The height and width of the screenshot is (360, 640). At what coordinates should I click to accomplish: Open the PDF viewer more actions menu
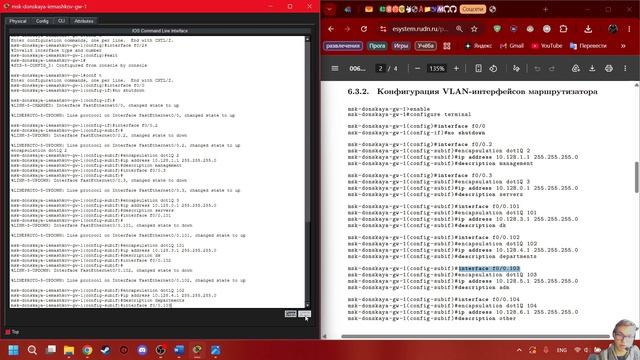click(x=625, y=68)
